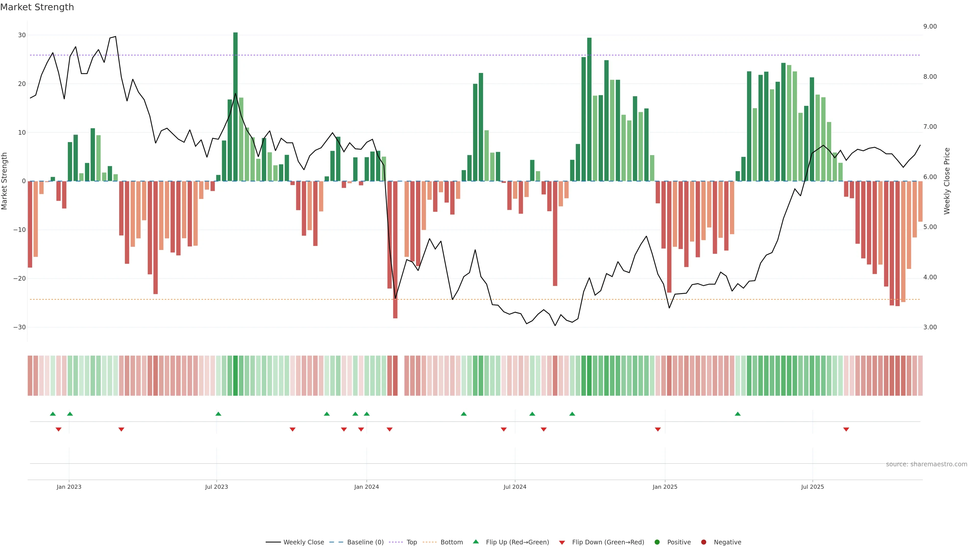Screen dimensions: 980x551
Task: Click the Weekly Close Price axis title
Action: tap(947, 181)
